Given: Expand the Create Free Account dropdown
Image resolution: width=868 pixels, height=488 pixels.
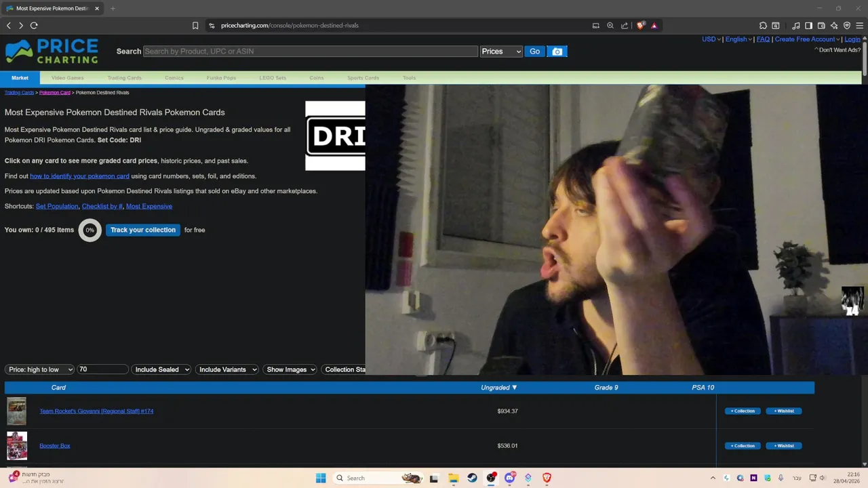Looking at the screenshot, I should (807, 39).
